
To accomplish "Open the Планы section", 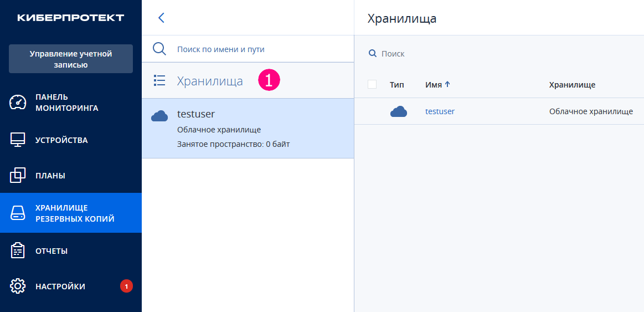I will click(x=71, y=176).
